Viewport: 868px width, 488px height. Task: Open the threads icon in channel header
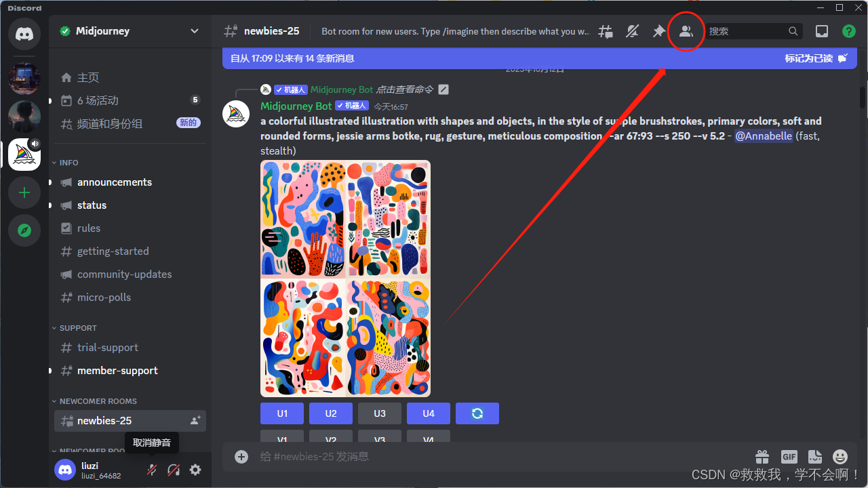point(606,31)
